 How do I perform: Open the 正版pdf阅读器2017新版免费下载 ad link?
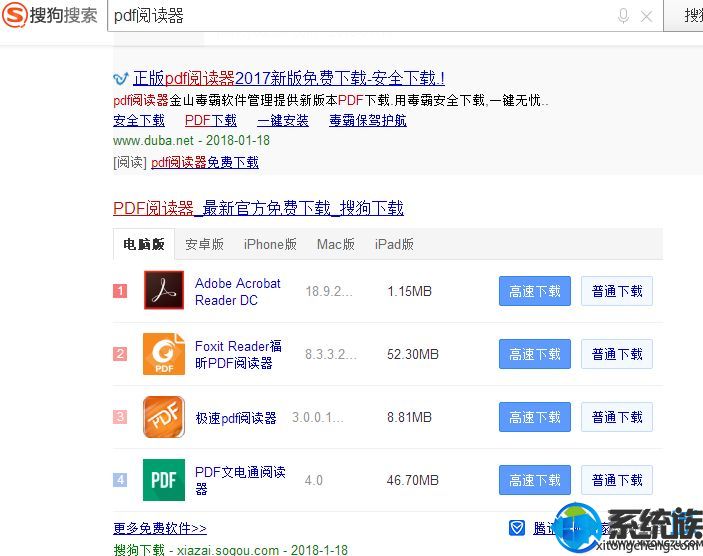(289, 79)
